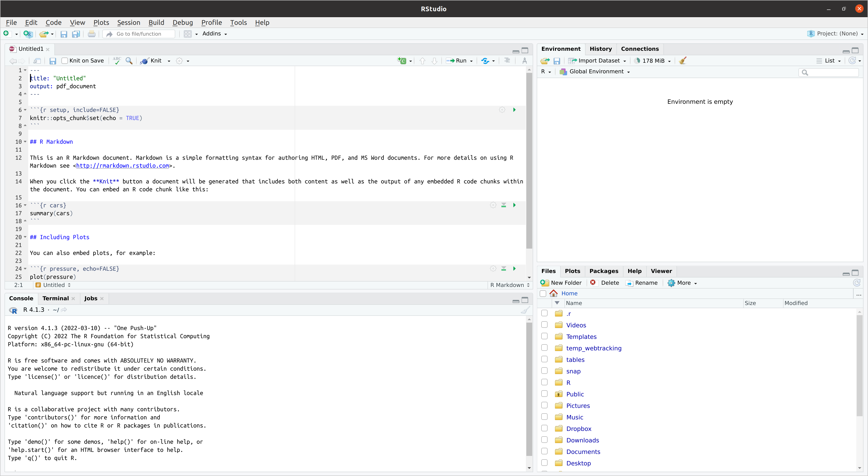This screenshot has height=476, width=868.
Task: Open the Addins dropdown
Action: point(214,34)
